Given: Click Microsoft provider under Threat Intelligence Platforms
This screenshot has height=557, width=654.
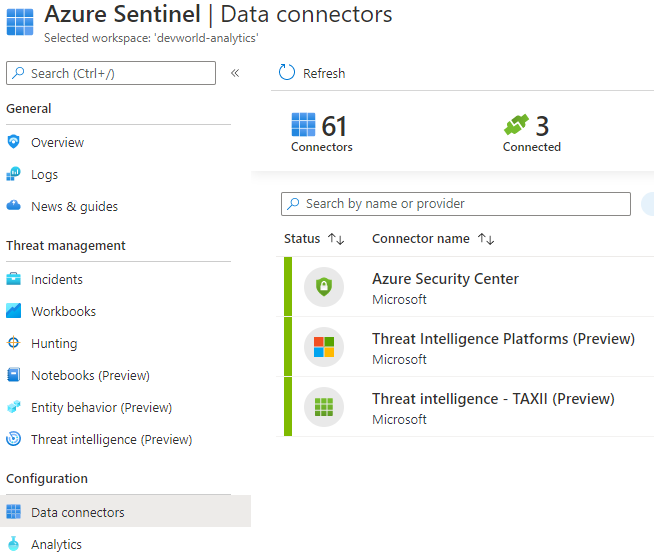Looking at the screenshot, I should coord(400,359).
